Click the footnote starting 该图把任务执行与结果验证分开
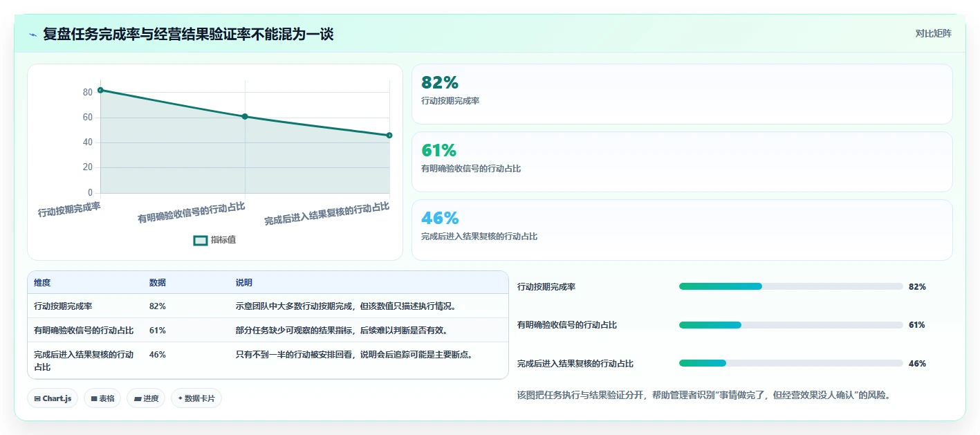The height and width of the screenshot is (435, 980). click(703, 396)
